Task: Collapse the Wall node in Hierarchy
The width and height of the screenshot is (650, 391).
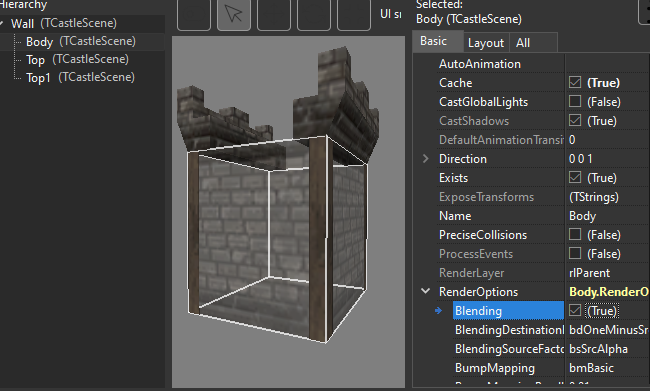Action: [2, 23]
